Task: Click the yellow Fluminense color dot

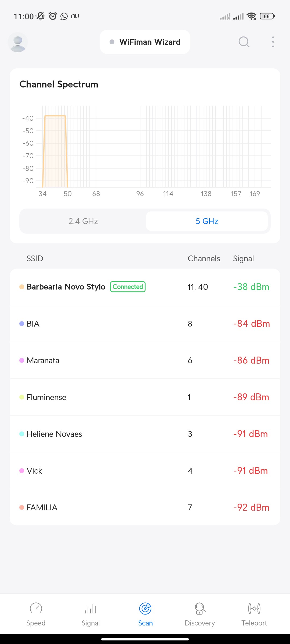Action: pyautogui.click(x=22, y=397)
